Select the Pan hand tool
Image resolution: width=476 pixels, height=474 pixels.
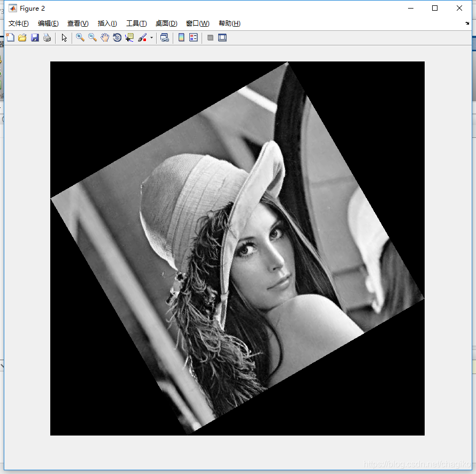[x=105, y=37]
